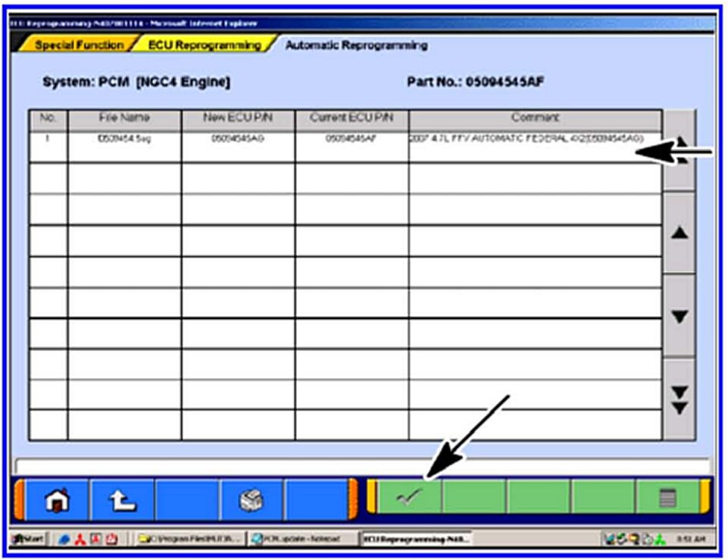Click the green list icon button
The height and width of the screenshot is (560, 728).
click(667, 498)
